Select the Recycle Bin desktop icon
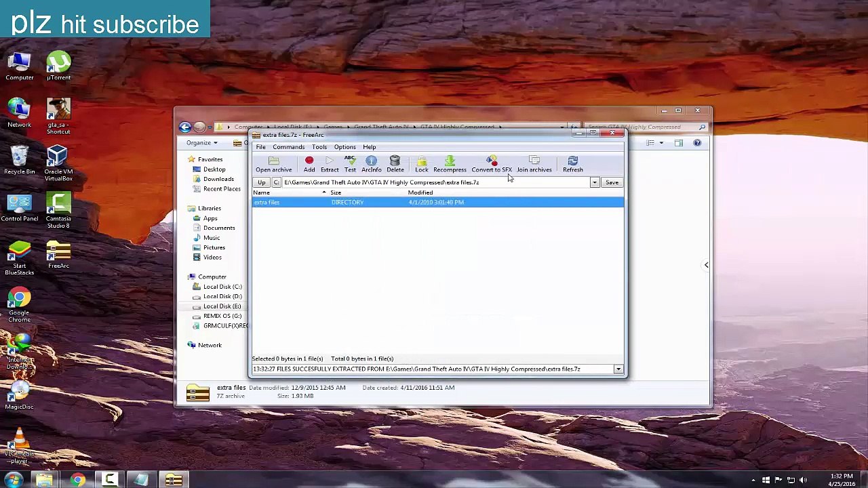Viewport: 868px width, 488px height. tap(20, 160)
